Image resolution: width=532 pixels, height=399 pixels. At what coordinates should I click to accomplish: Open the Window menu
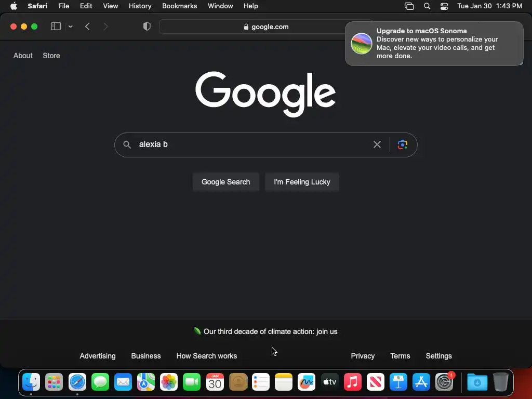point(220,6)
